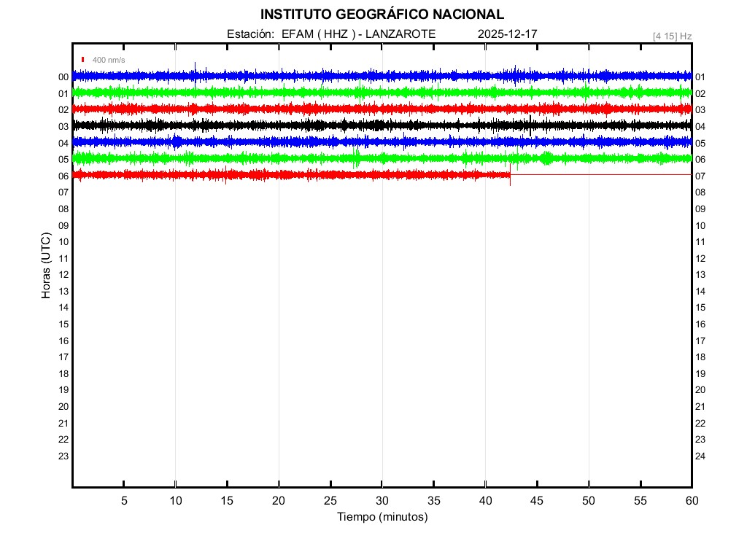
Task: Click the INSTITUTO GEOGRÁFICO NACIONAL title
Action: [x=382, y=15]
